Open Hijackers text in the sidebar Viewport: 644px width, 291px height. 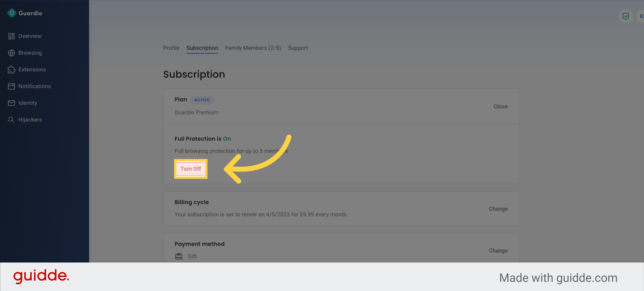[x=30, y=120]
